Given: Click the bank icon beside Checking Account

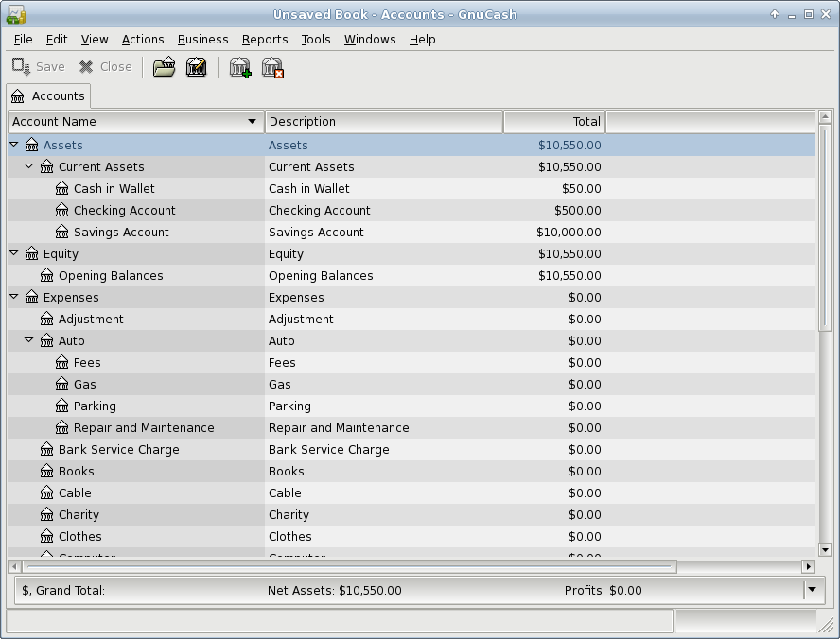Looking at the screenshot, I should [x=61, y=211].
